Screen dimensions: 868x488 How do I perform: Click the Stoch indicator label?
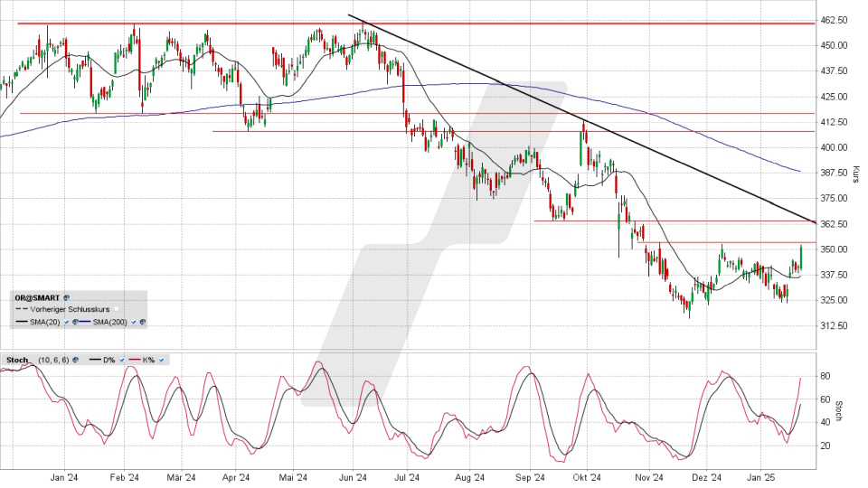(17, 360)
